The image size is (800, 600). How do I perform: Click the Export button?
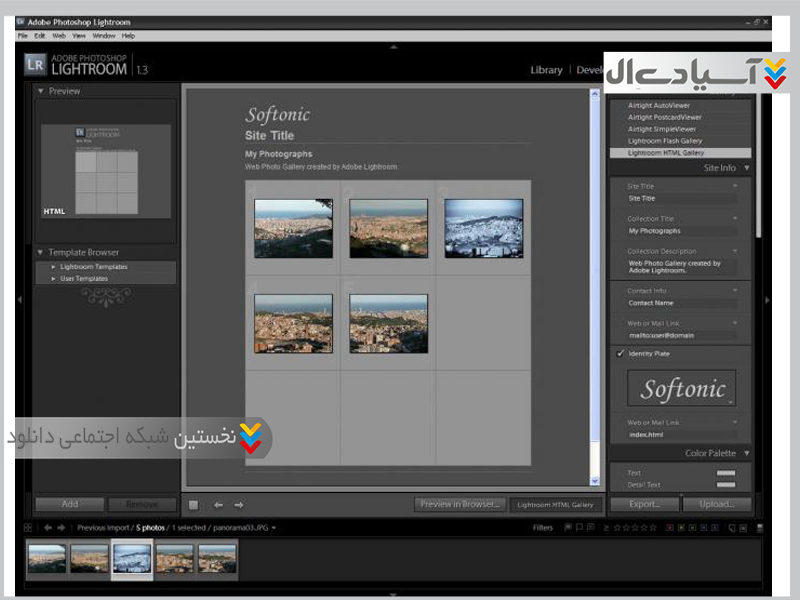(x=644, y=504)
